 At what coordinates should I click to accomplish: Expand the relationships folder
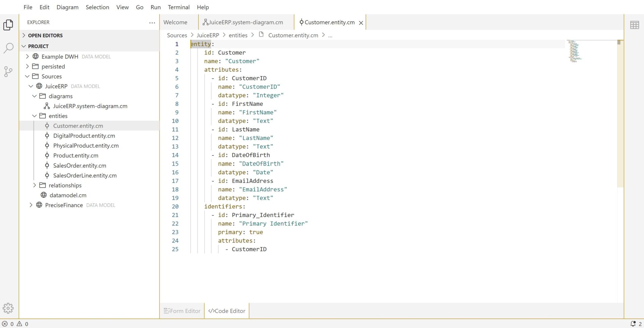coord(65,185)
